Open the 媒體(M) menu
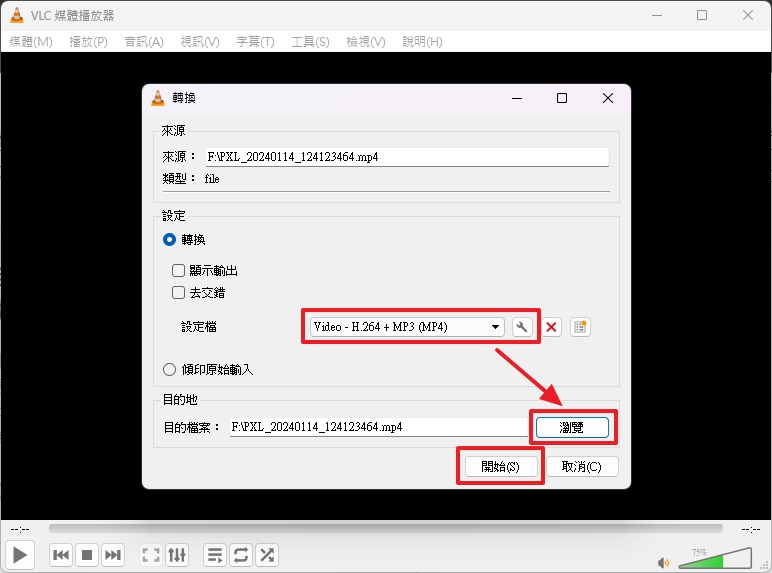This screenshot has width=772, height=573. click(x=31, y=41)
